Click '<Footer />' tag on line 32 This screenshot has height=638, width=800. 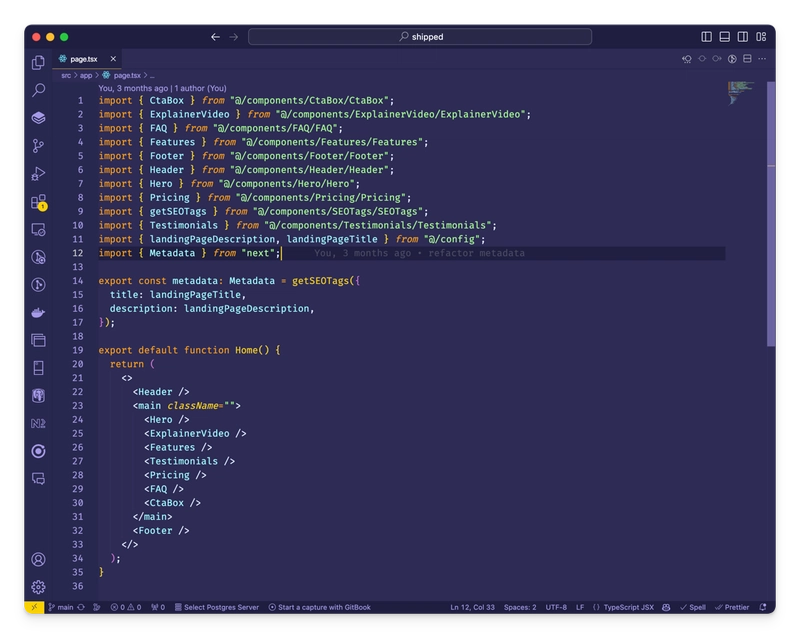click(161, 531)
